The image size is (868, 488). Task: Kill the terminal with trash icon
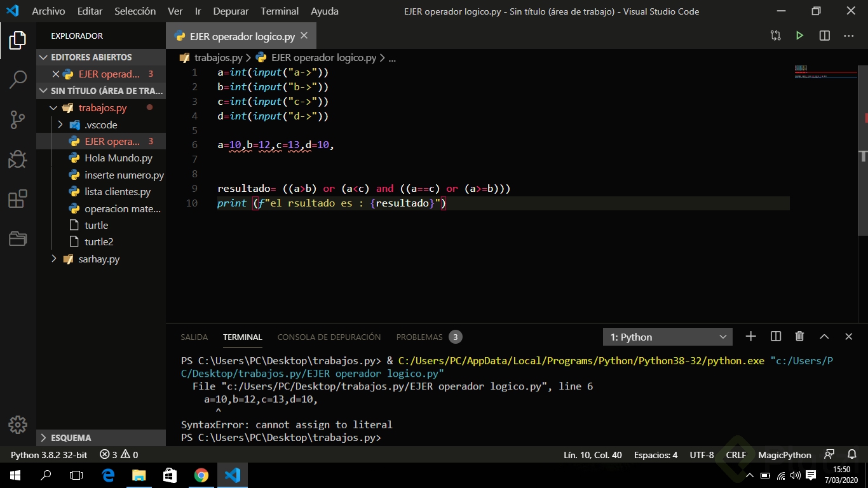799,337
